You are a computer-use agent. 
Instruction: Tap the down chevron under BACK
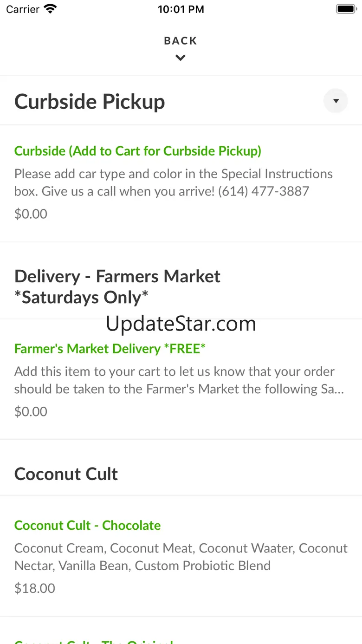(x=181, y=58)
